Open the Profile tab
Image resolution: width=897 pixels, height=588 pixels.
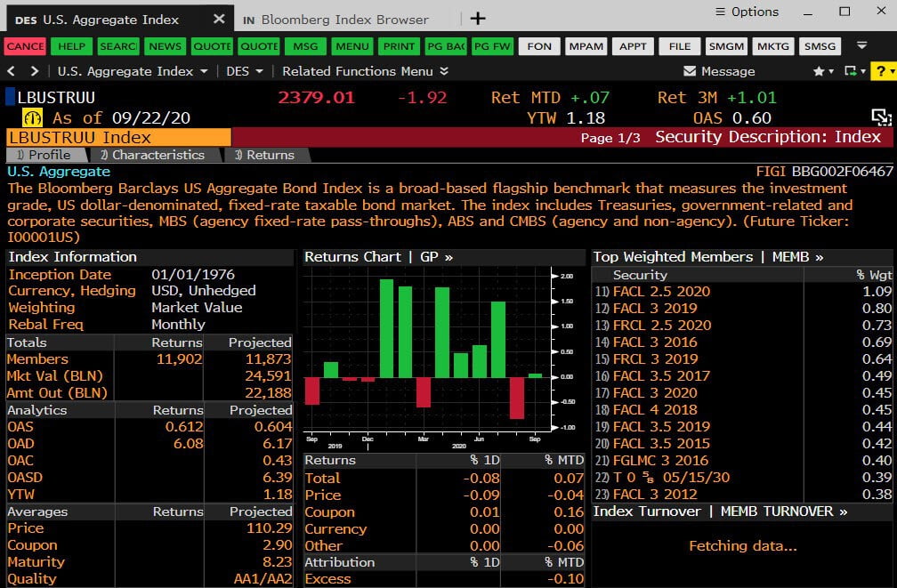tap(46, 155)
